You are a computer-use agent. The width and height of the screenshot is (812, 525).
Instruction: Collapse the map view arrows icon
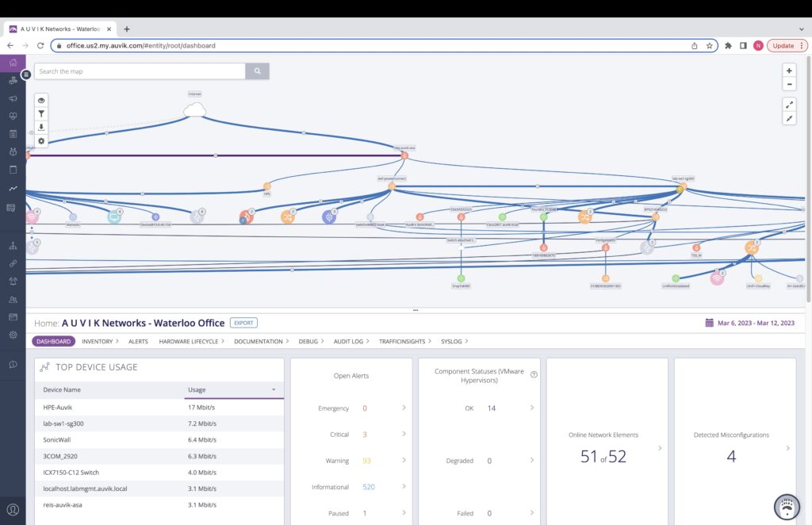tap(789, 119)
